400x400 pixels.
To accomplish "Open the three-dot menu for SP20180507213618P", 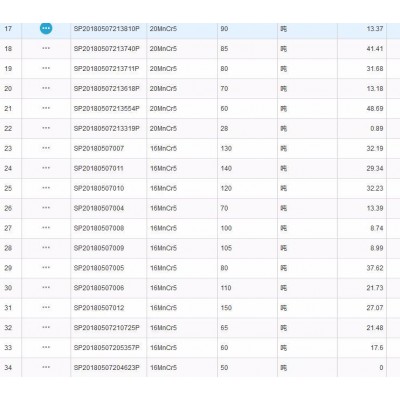I will point(46,88).
